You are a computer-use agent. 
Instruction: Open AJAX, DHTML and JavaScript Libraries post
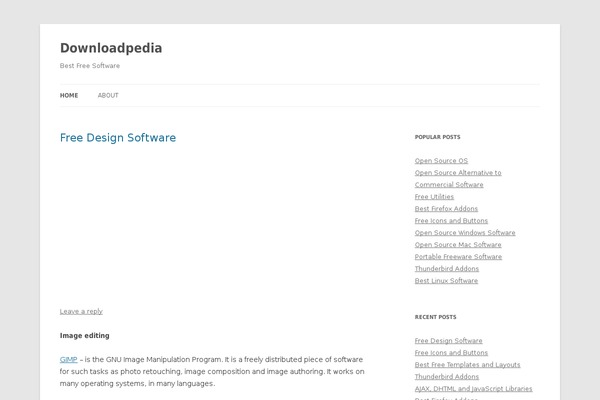click(x=473, y=389)
